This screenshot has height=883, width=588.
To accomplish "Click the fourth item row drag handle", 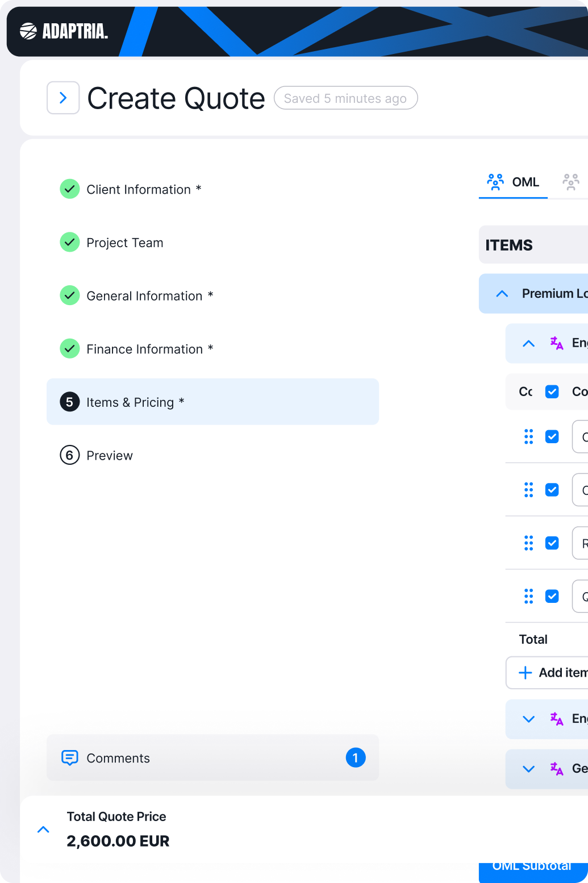I will click(528, 596).
